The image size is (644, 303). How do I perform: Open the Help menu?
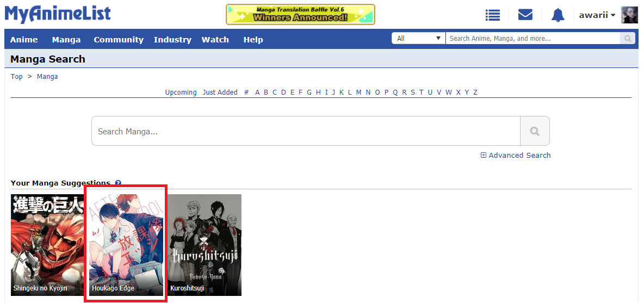coord(253,40)
